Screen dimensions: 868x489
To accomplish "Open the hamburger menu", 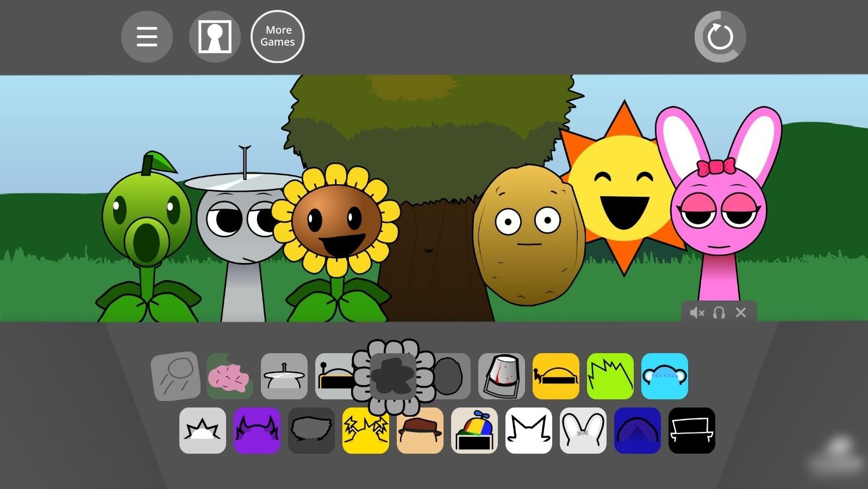I will tap(147, 37).
